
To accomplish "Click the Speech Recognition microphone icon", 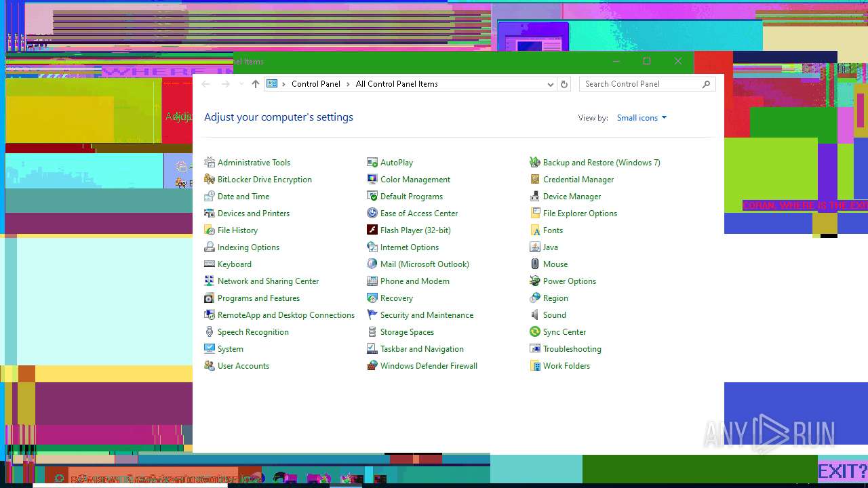I will [210, 332].
